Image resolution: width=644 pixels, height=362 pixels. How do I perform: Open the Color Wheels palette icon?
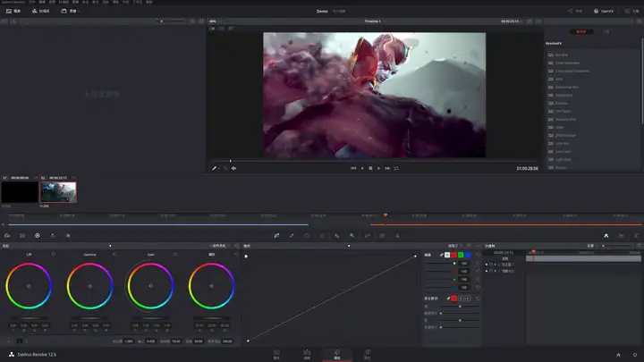coord(37,236)
